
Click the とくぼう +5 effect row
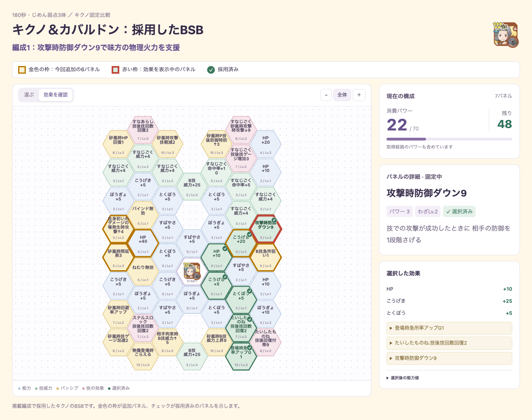click(449, 313)
